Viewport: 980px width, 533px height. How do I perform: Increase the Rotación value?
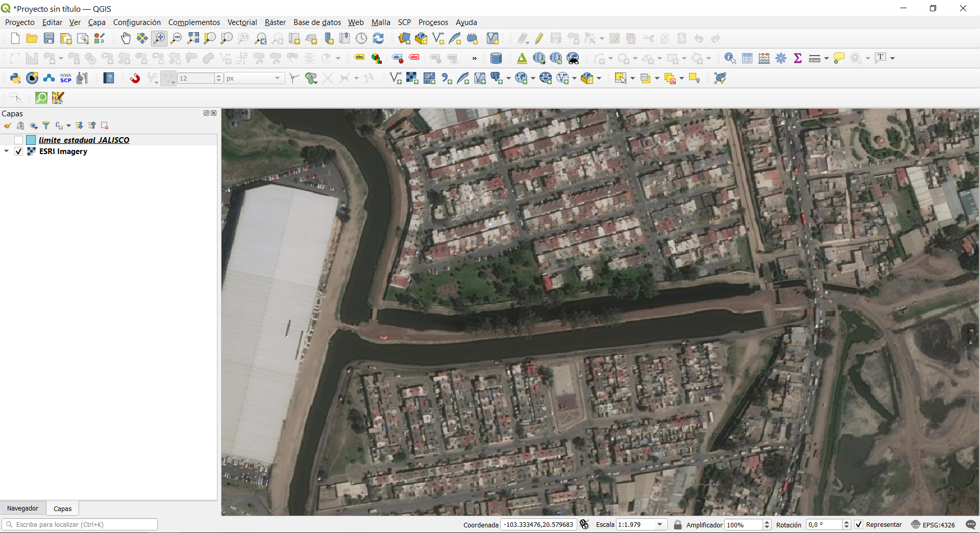pyautogui.click(x=846, y=522)
